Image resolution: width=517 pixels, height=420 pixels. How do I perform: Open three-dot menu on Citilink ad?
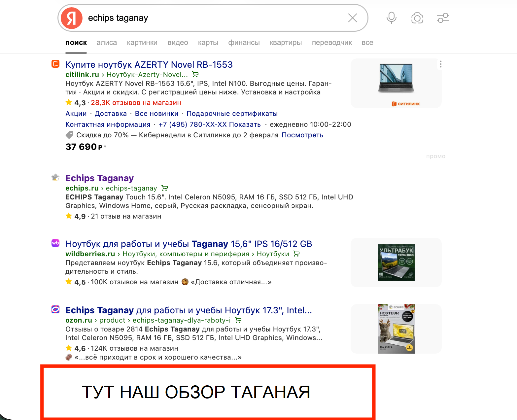coord(441,64)
